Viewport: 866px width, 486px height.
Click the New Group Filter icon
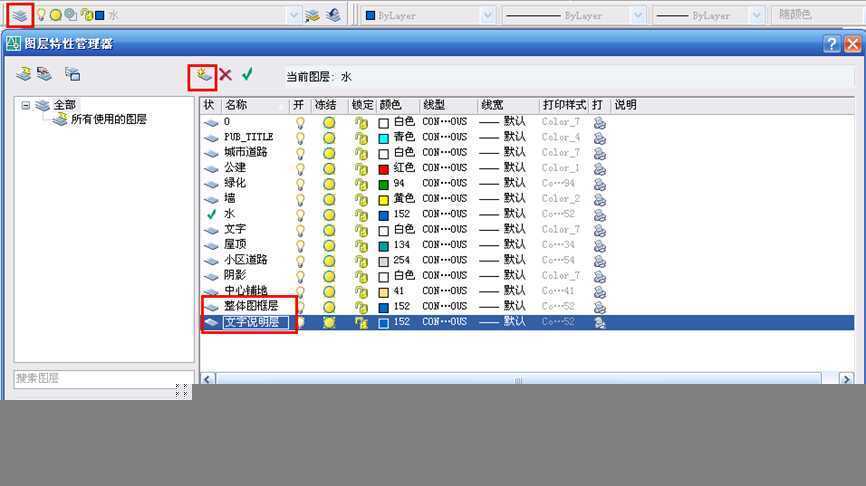pos(44,73)
